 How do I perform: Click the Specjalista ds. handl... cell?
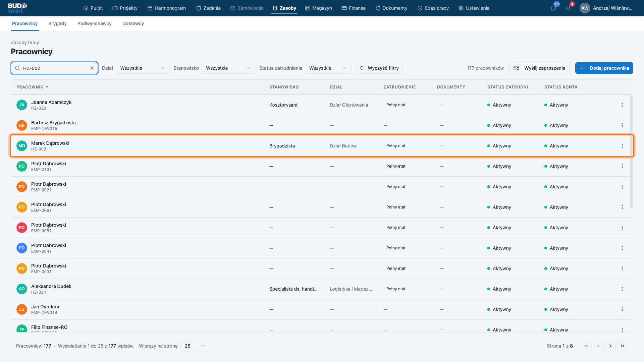click(x=293, y=289)
